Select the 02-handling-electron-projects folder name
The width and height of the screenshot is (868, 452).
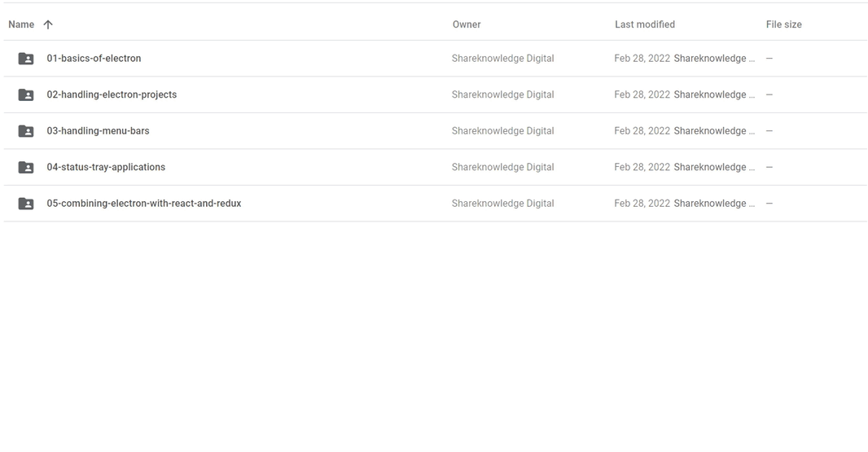112,94
